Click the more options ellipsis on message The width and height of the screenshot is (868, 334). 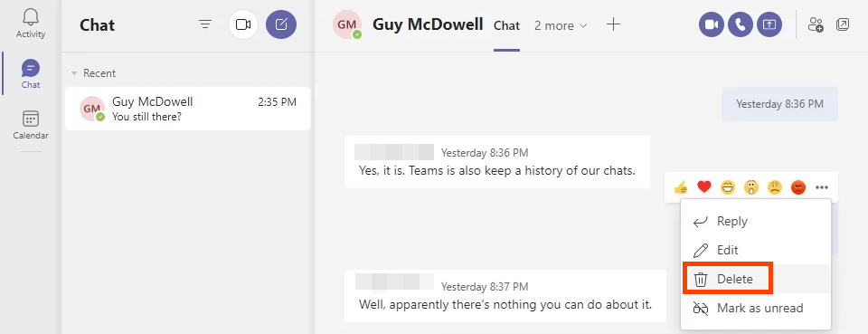[x=822, y=187]
